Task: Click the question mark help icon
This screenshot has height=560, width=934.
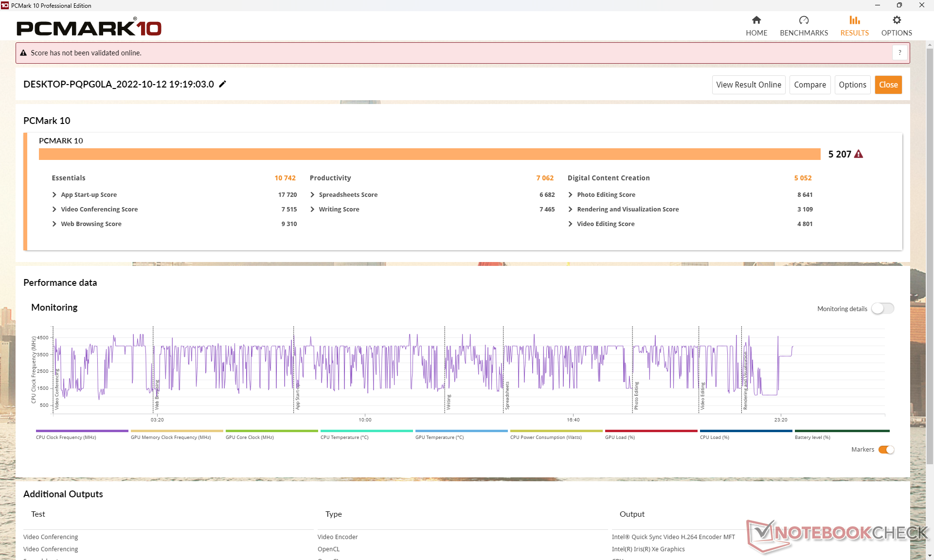Action: (899, 52)
